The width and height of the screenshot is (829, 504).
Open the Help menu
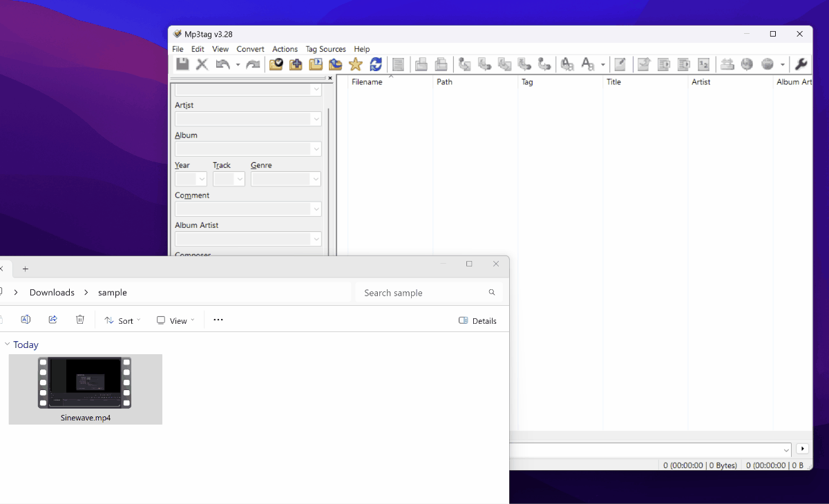tap(362, 49)
